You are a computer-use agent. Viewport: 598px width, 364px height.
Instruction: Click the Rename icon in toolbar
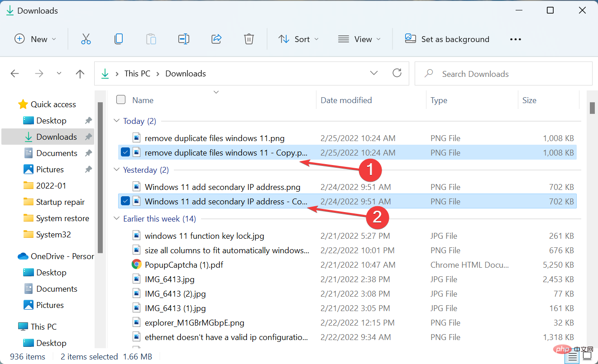(x=184, y=39)
